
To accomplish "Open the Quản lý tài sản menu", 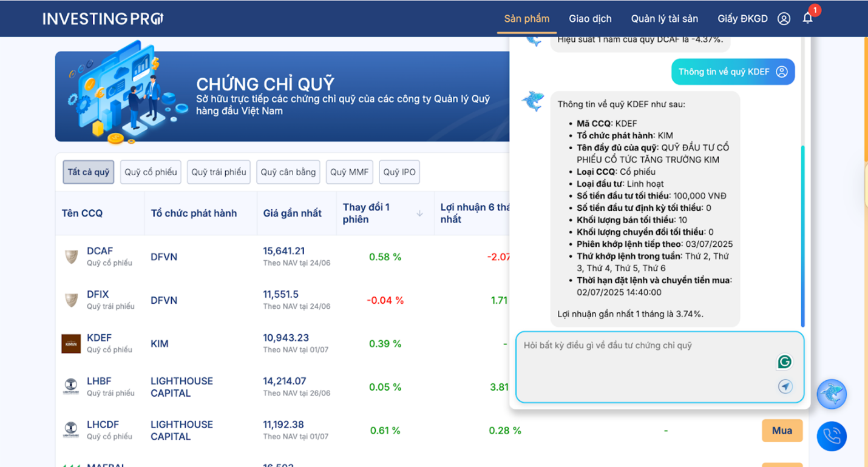I will pos(665,19).
